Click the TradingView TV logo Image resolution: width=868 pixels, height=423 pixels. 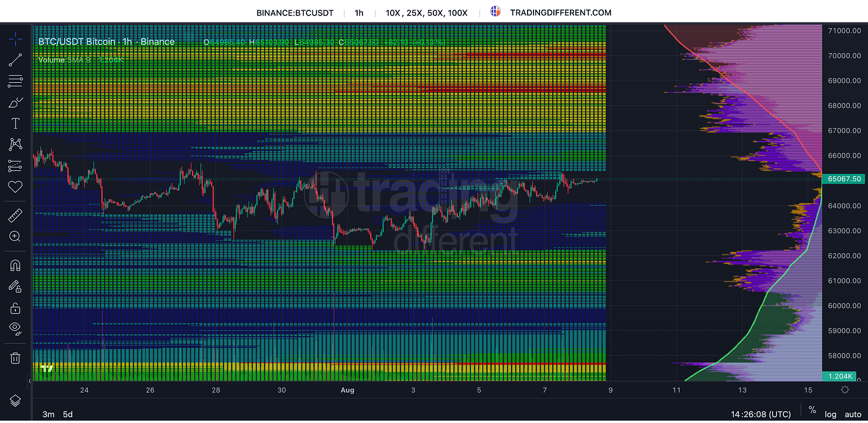coord(46,369)
